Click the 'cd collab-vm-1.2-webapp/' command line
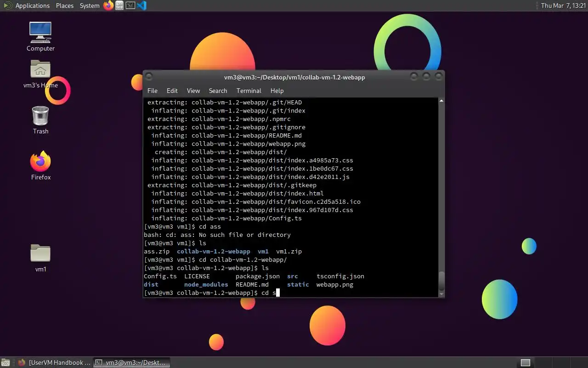 pyautogui.click(x=215, y=259)
